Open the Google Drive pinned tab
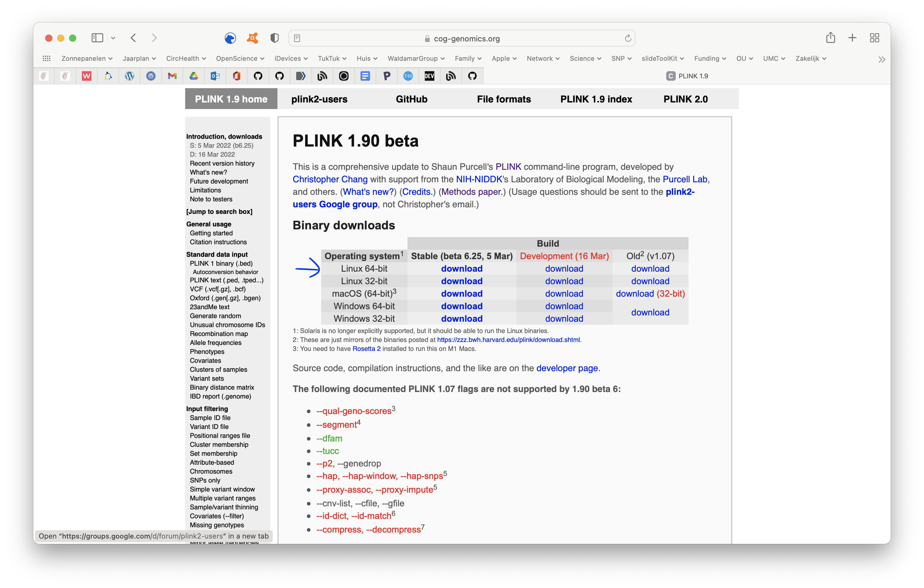924x588 pixels. pyautogui.click(x=194, y=76)
